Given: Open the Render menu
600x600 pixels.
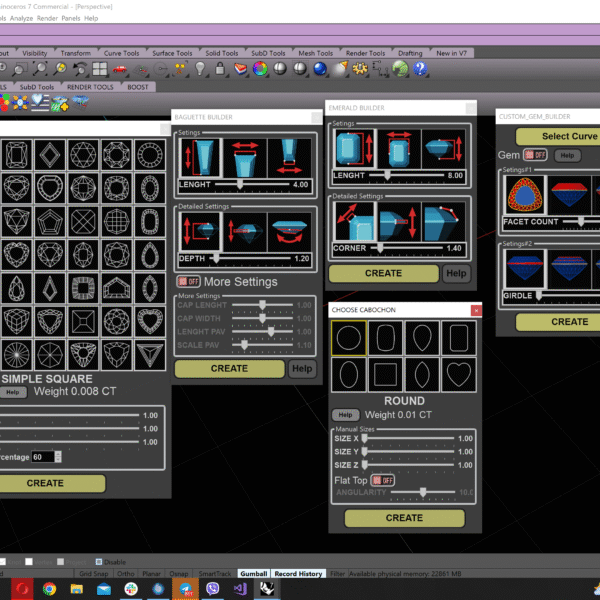Looking at the screenshot, I should pyautogui.click(x=47, y=18).
